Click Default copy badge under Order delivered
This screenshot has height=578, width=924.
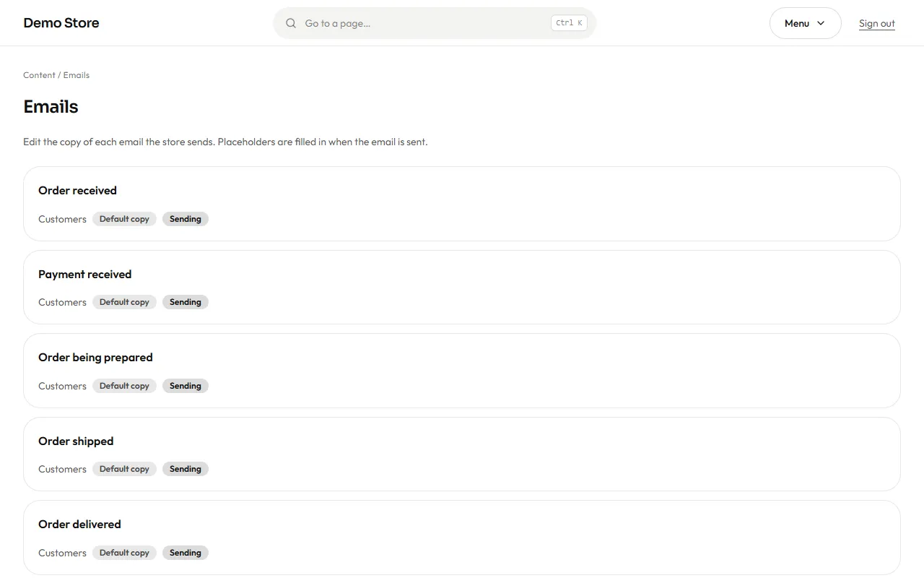[124, 553]
